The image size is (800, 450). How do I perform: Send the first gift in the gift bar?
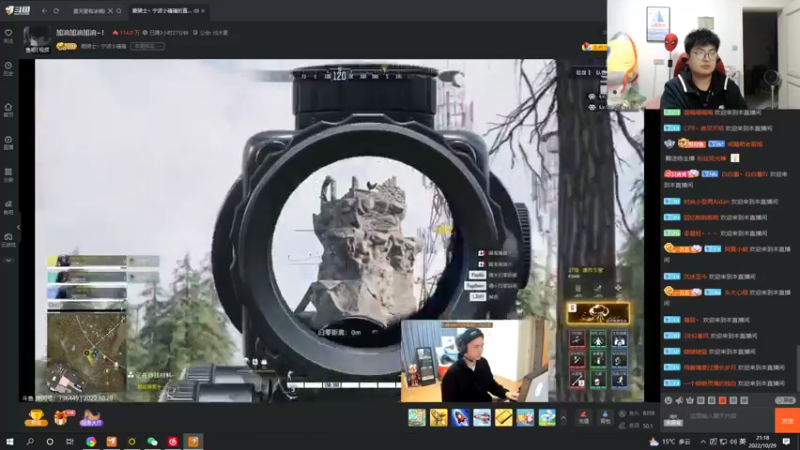[x=417, y=417]
